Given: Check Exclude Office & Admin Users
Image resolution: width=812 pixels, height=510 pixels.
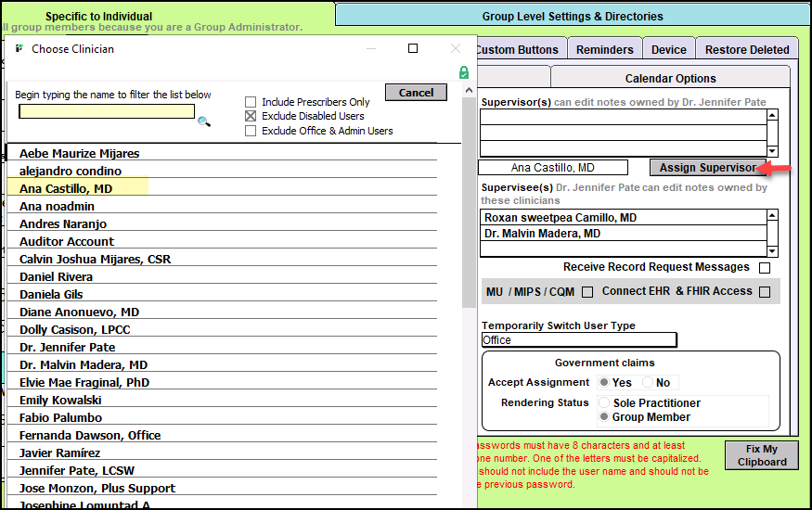Looking at the screenshot, I should tap(251, 131).
